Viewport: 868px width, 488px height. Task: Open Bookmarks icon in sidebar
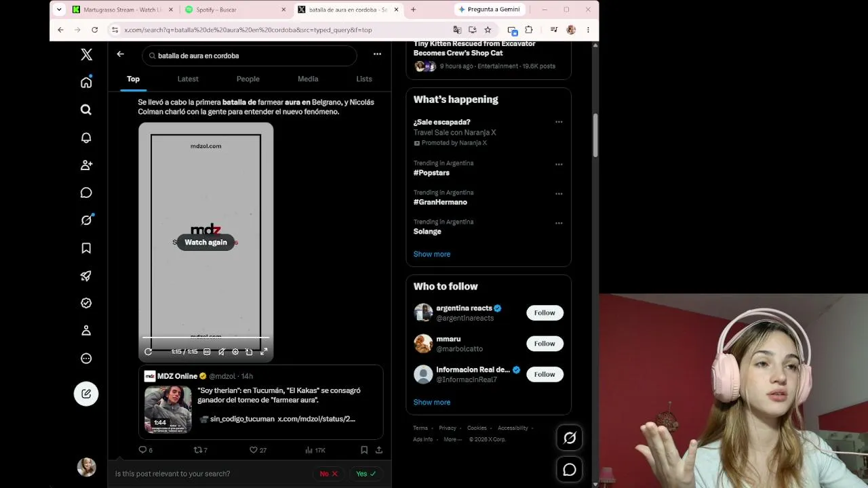point(86,248)
